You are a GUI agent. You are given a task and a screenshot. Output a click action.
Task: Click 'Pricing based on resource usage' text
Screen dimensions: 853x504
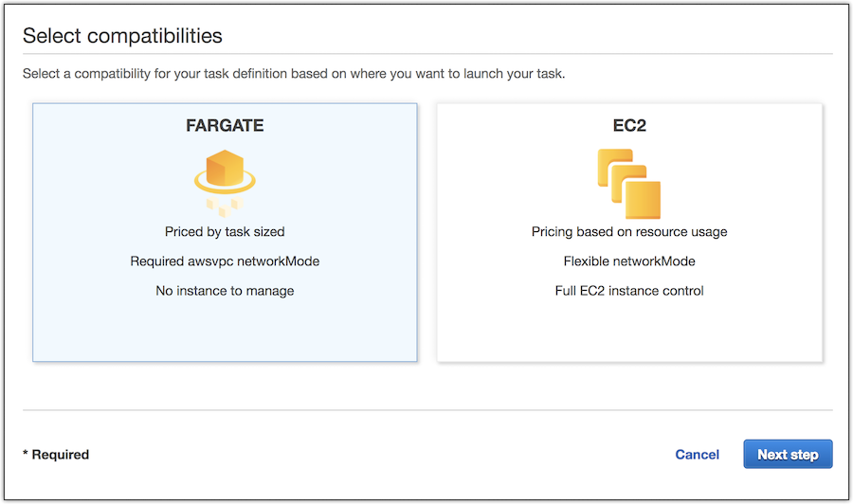click(x=629, y=231)
